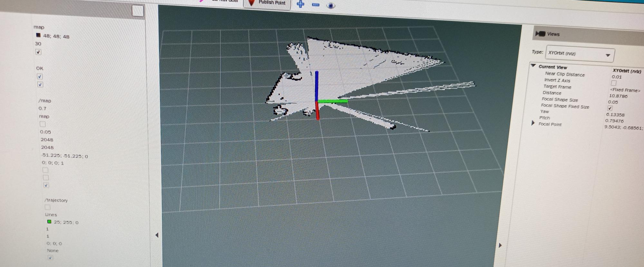This screenshot has height=267, width=644.
Task: Select the 0; 0; 0 offset value
Action: [54, 243]
